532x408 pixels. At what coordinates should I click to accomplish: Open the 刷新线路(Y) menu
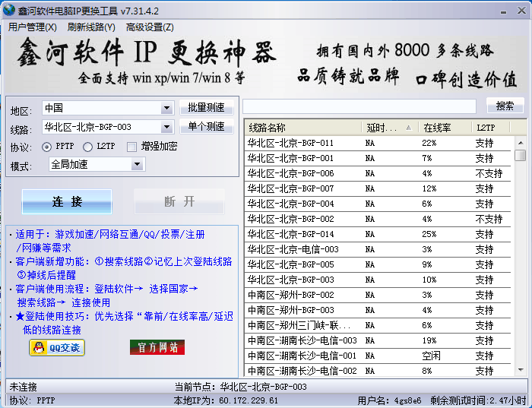pyautogui.click(x=91, y=27)
